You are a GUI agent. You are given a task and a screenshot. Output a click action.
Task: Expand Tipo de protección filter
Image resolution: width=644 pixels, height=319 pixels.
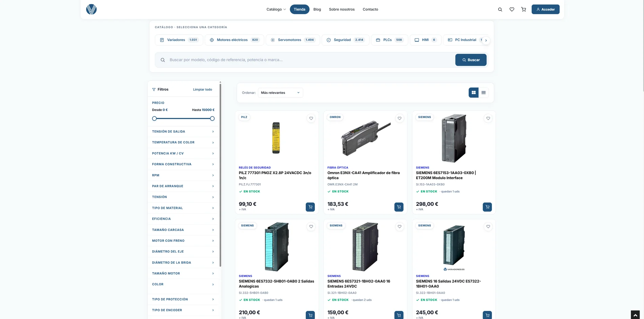click(183, 299)
